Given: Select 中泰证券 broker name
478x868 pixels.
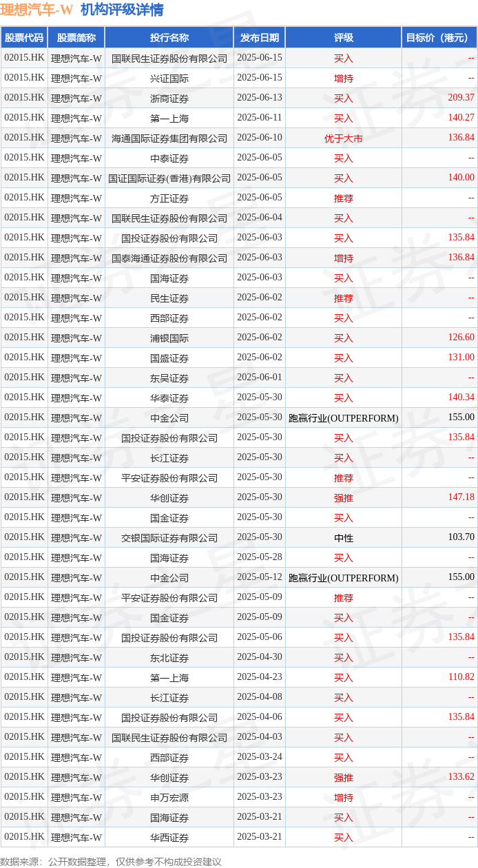Looking at the screenshot, I should (169, 158).
